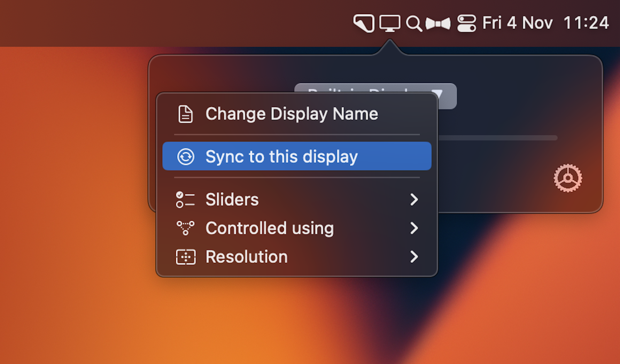Click the checklist icon next to Sliders
The width and height of the screenshot is (620, 364).
pyautogui.click(x=185, y=200)
